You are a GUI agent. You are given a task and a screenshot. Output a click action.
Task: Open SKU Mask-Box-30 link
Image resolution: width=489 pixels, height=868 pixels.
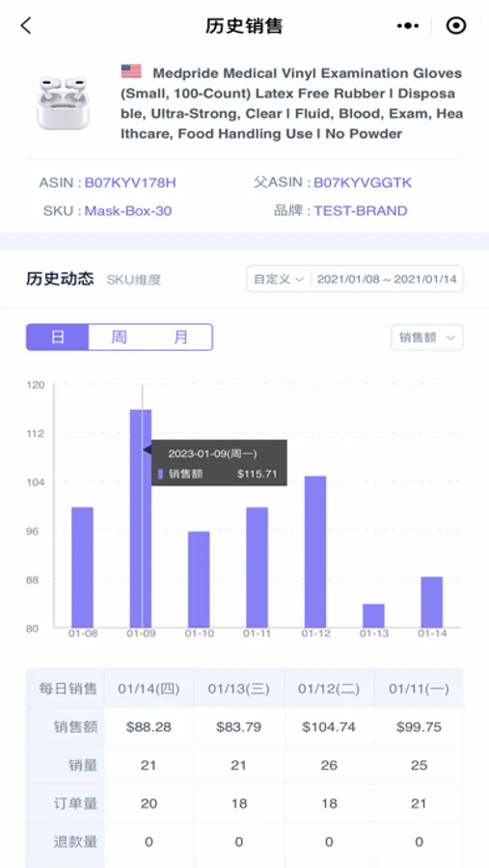[128, 211]
